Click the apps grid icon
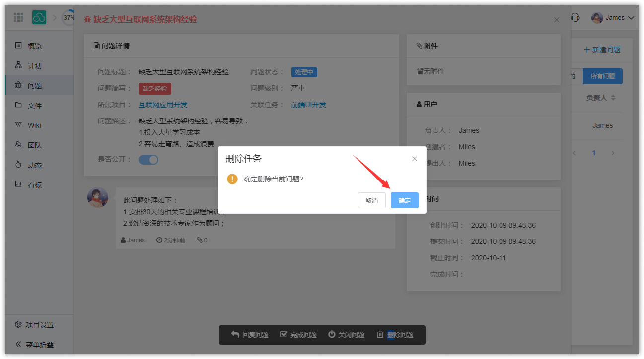This screenshot has height=359, width=644. [x=18, y=18]
